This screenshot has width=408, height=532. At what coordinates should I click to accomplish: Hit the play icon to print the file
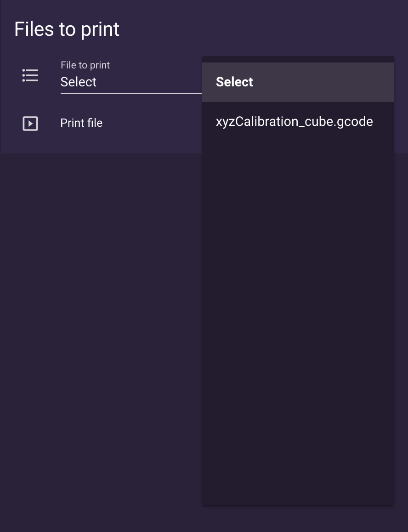30,123
